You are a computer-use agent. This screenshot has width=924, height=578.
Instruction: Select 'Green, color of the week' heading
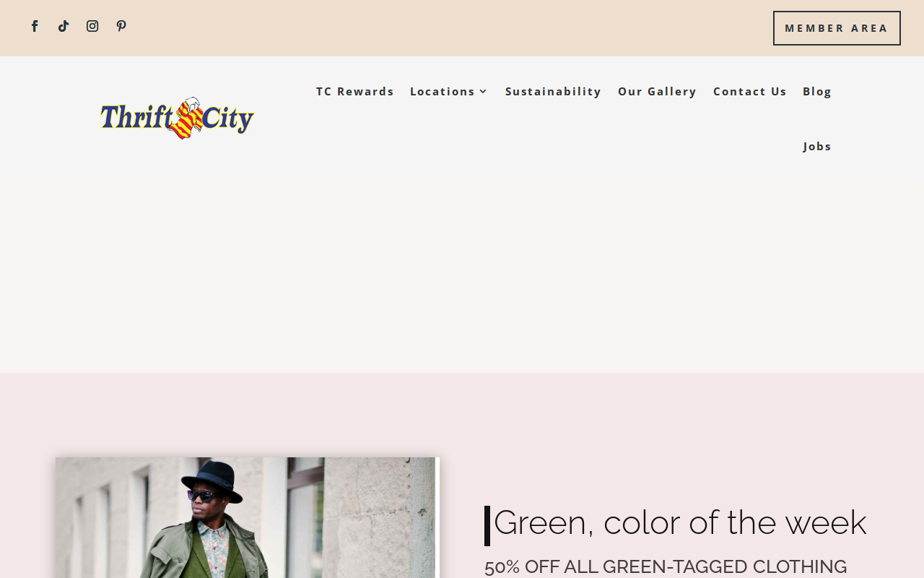pyautogui.click(x=680, y=523)
